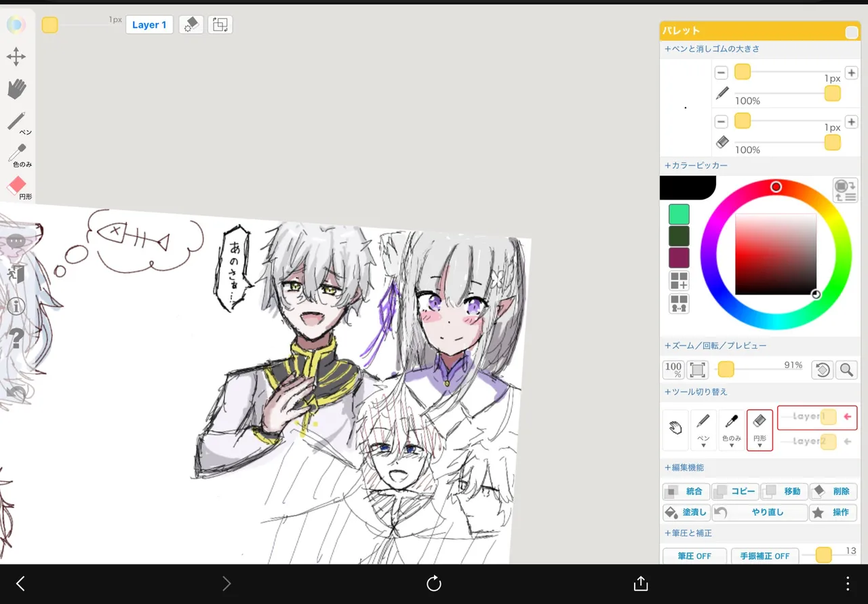Screen dimensions: 868x604
Task: Click the rotate reset icon near zoom
Action: coord(822,370)
